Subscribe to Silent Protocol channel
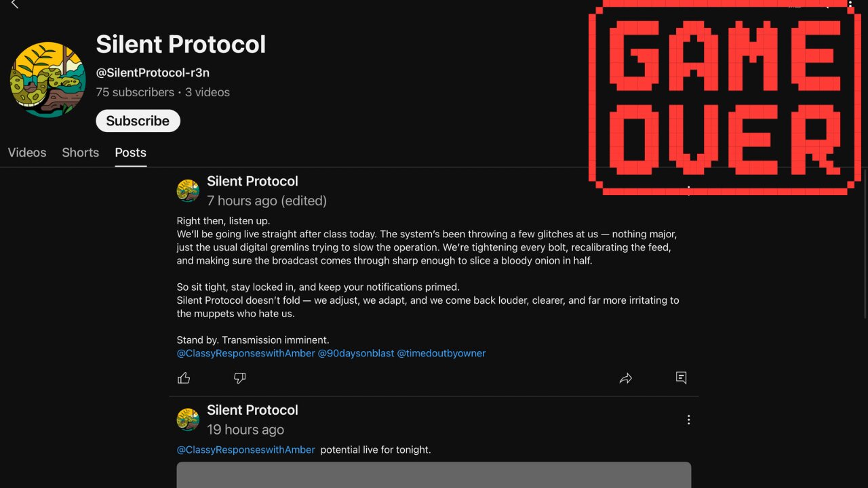The height and width of the screenshot is (488, 868). click(x=138, y=121)
